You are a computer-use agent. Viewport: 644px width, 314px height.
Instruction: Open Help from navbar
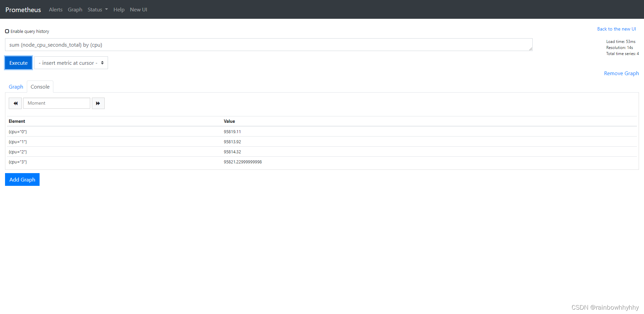tap(119, 9)
